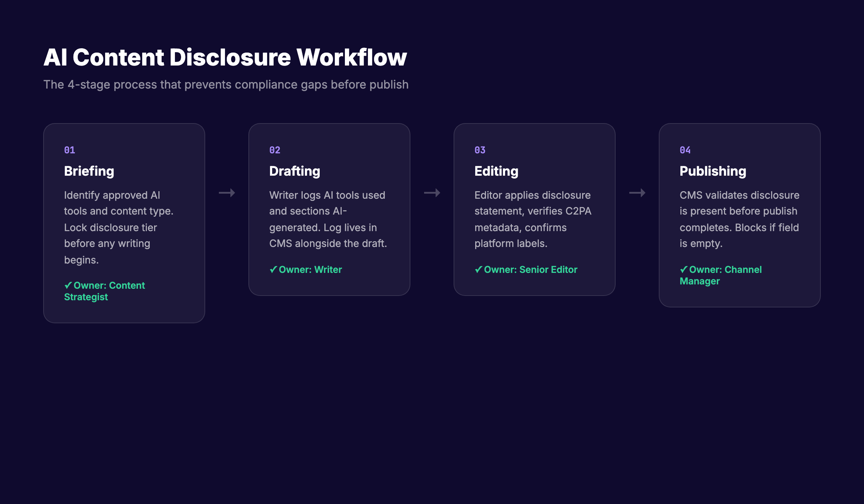
Task: Click the checkmark beside Owner: Writer
Action: tap(273, 270)
